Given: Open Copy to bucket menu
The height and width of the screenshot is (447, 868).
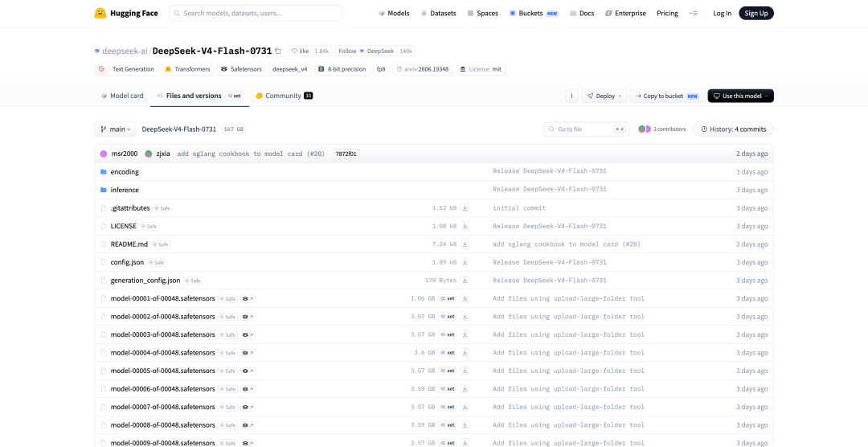Looking at the screenshot, I should [x=667, y=96].
